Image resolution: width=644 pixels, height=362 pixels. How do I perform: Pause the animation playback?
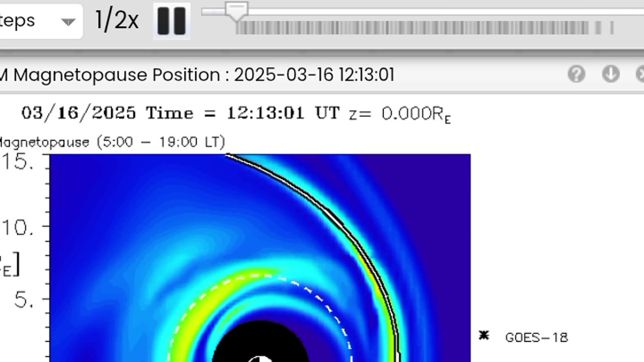172,21
